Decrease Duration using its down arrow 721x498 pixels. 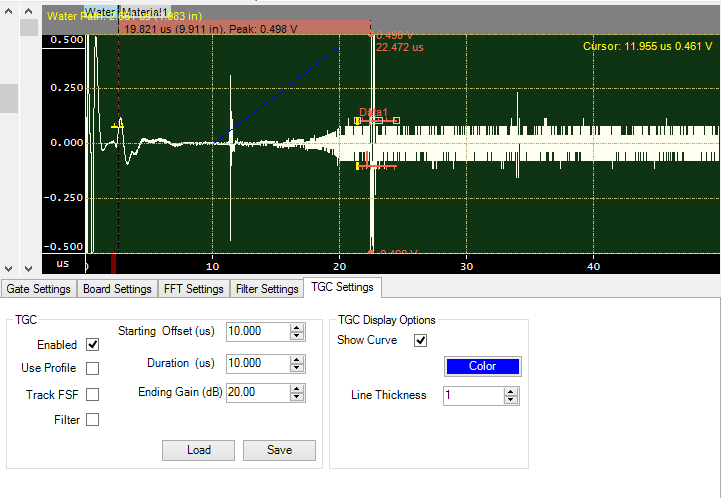tap(296, 368)
